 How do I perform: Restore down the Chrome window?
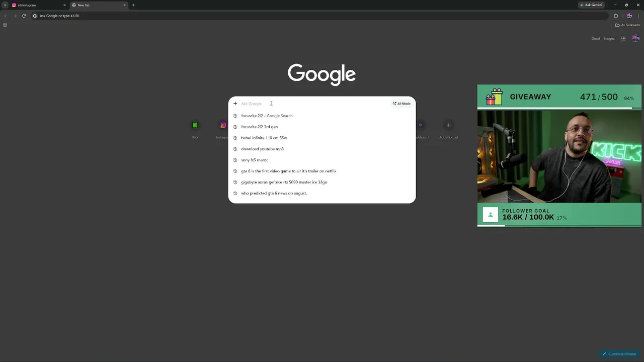click(626, 5)
